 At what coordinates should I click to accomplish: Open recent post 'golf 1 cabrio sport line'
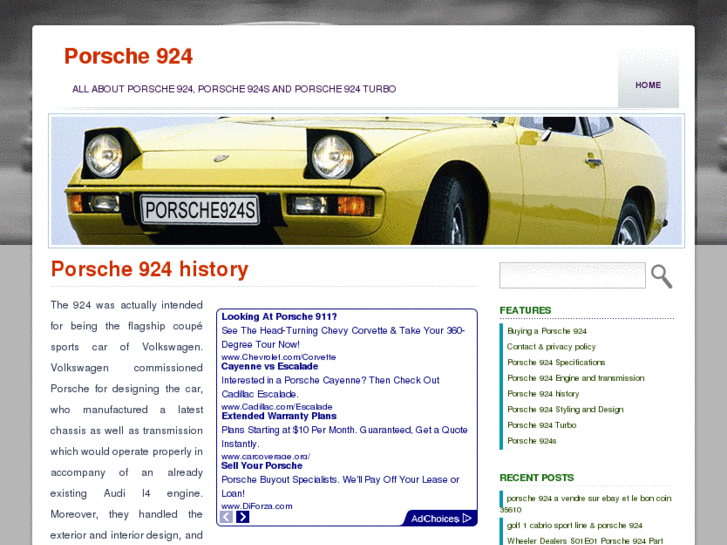[x=574, y=526]
